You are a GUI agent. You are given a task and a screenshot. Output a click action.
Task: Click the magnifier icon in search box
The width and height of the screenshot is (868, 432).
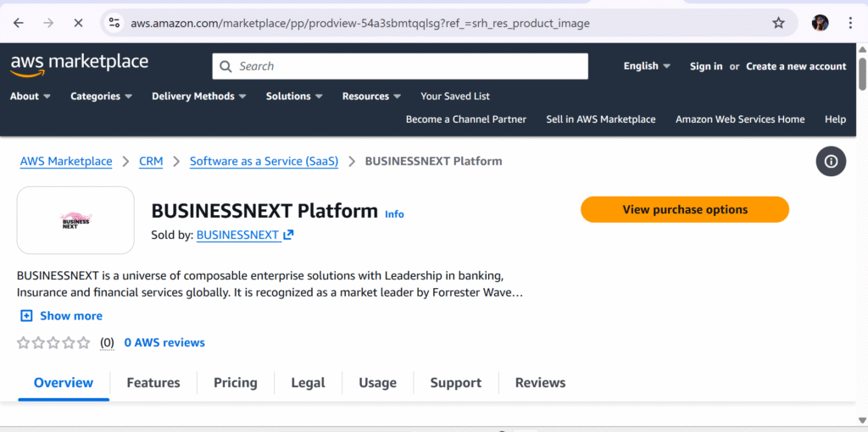coord(225,66)
